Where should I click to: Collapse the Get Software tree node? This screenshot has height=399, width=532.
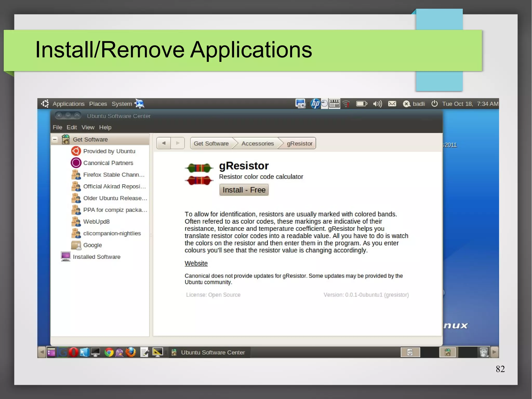[55, 139]
